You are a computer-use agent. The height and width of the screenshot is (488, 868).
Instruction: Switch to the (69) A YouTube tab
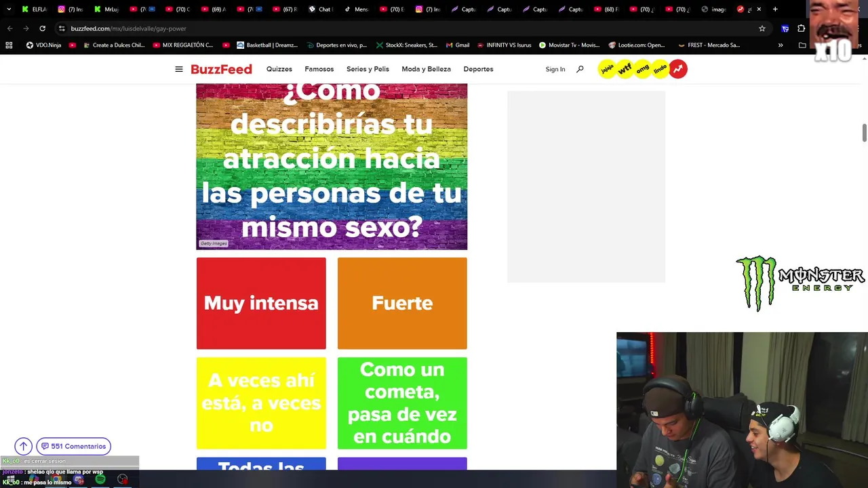click(x=214, y=9)
